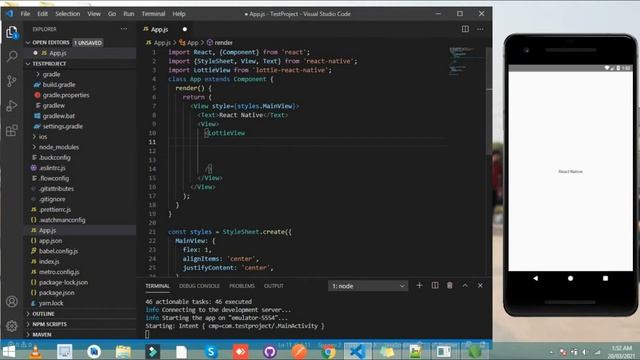The height and width of the screenshot is (360, 640).
Task: Open yarn.lock in the explorer
Action: point(51,303)
